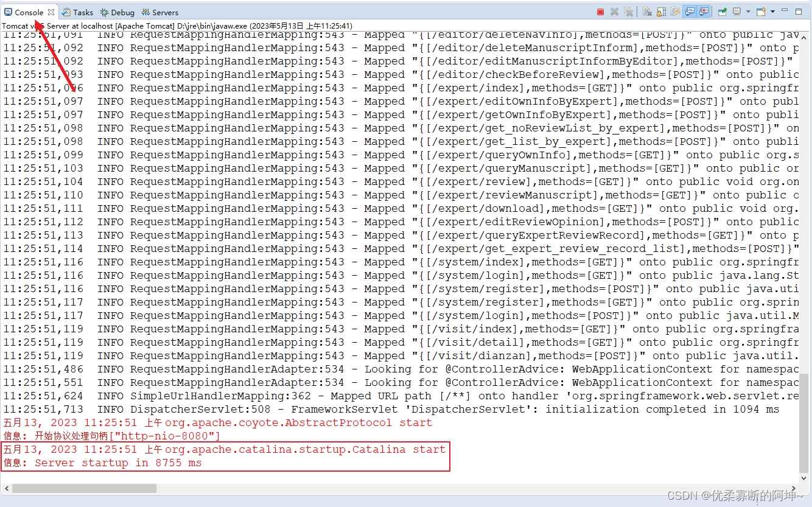Viewport: 812px width, 507px height.
Task: Click the '/expert/queryOwnInfo' mapping line
Action: pos(401,155)
